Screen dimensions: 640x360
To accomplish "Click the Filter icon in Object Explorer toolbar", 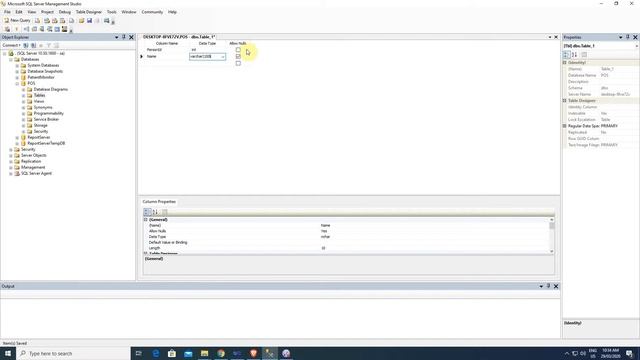I will (49, 45).
